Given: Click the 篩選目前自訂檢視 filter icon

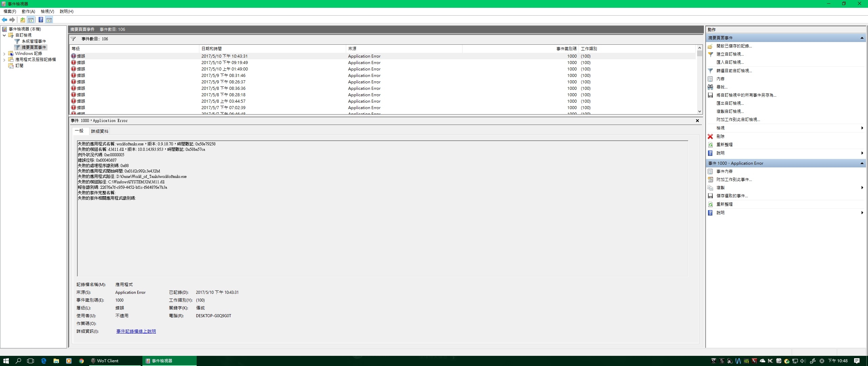Looking at the screenshot, I should (710, 71).
